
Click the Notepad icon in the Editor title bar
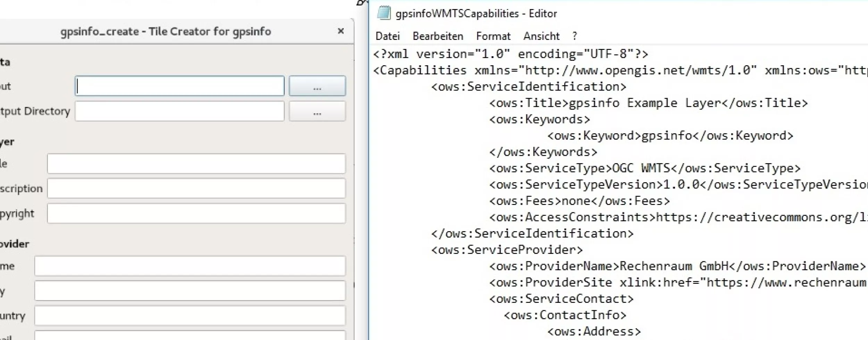tap(384, 13)
